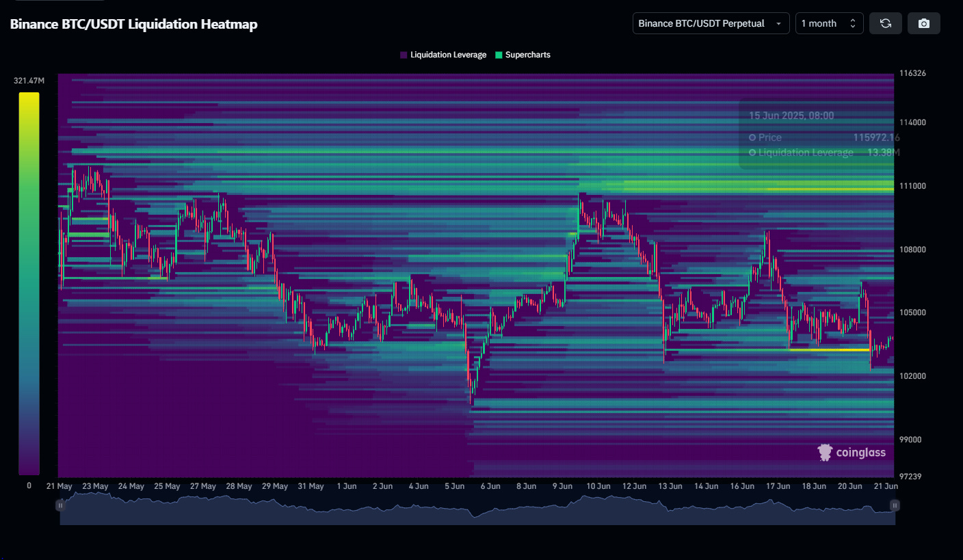Click the top of the yellow-green color scale bar
Screen dimensions: 963x560
tap(29, 96)
